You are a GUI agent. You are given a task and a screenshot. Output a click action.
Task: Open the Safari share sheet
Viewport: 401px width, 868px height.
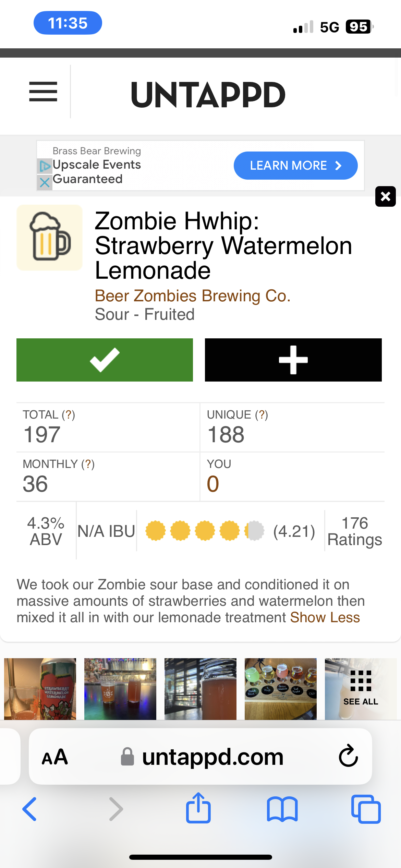pos(198,808)
